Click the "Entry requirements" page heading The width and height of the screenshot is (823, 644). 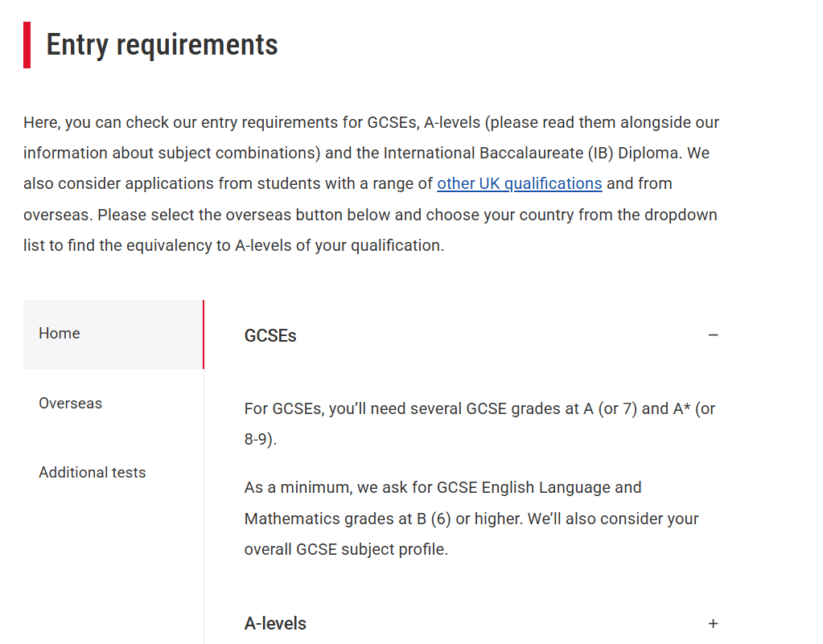tap(162, 45)
